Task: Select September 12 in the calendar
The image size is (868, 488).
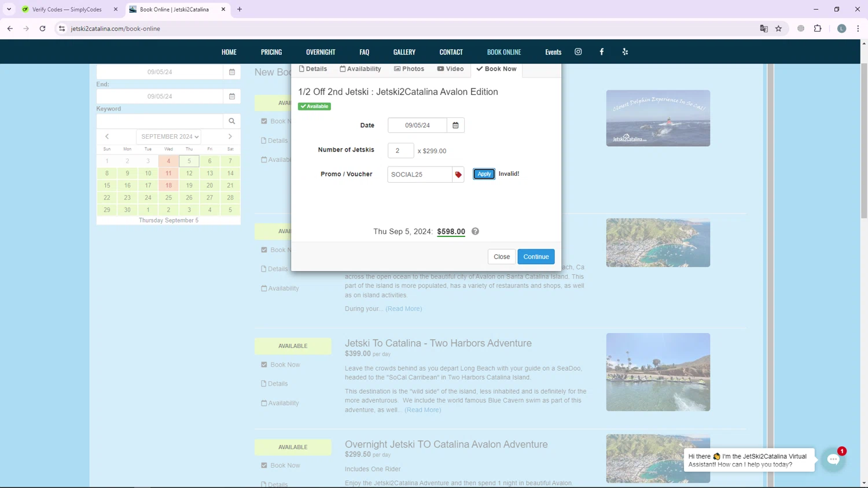Action: point(189,173)
